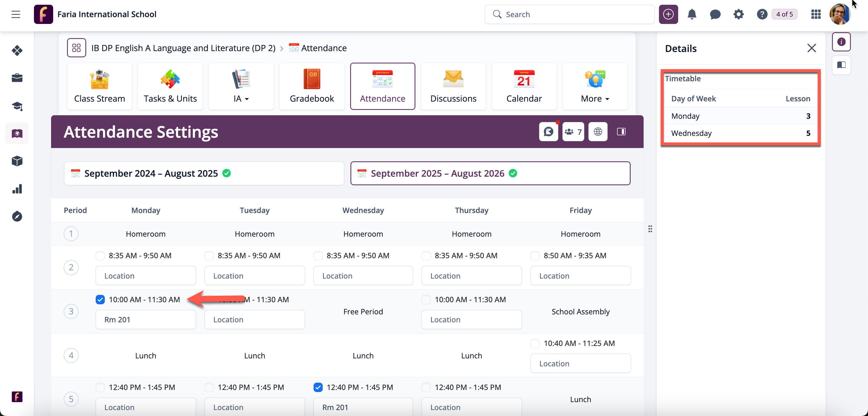Expand the IA dropdown tab

[x=241, y=86]
